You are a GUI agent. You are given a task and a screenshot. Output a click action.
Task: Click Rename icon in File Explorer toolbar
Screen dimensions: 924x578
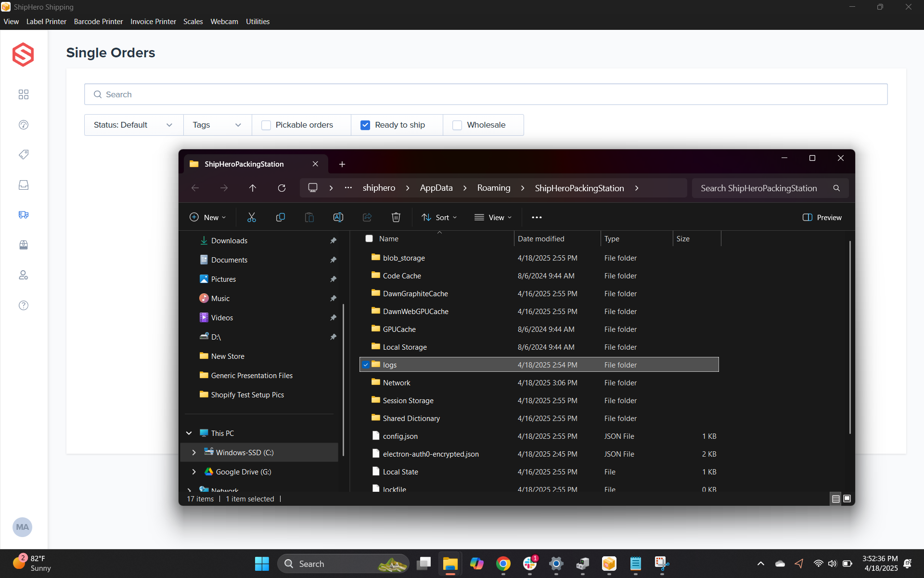point(338,217)
